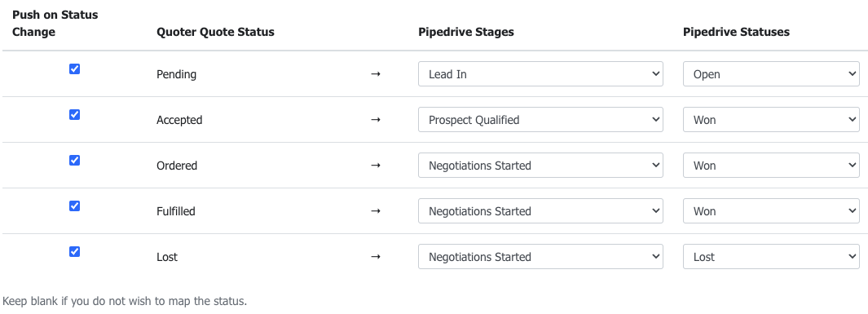Screen dimensions: 868x314
Task: Disable the push checkbox in the Ordered row
Action: (74, 160)
